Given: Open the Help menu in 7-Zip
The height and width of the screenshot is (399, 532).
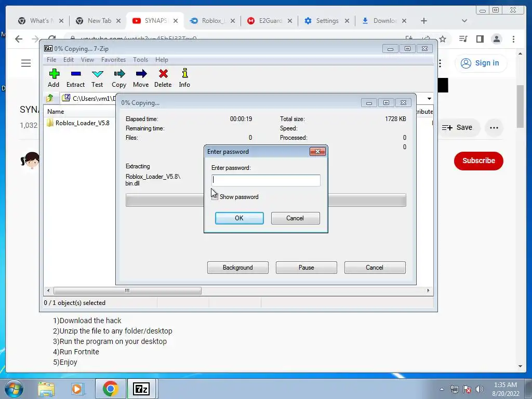Looking at the screenshot, I should point(162,59).
